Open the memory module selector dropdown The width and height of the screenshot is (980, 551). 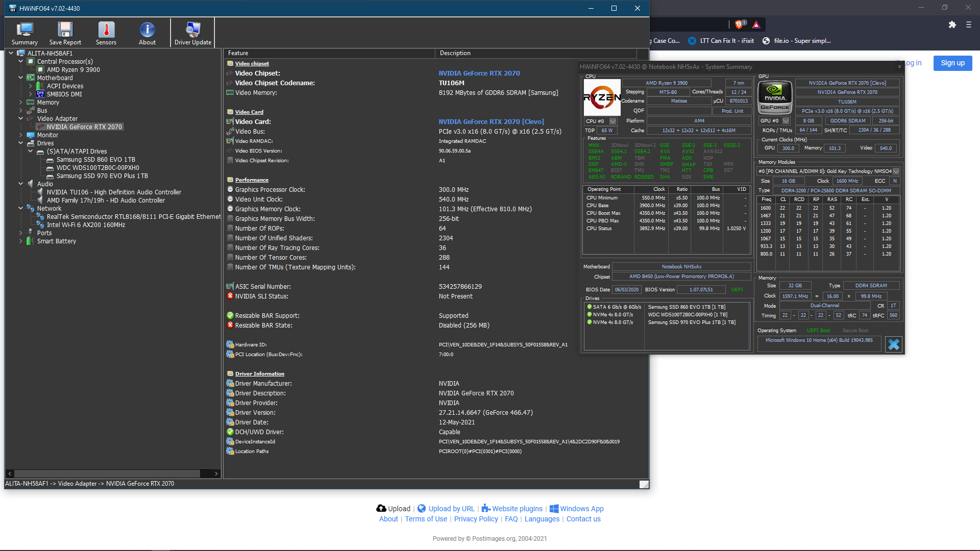coord(896,171)
